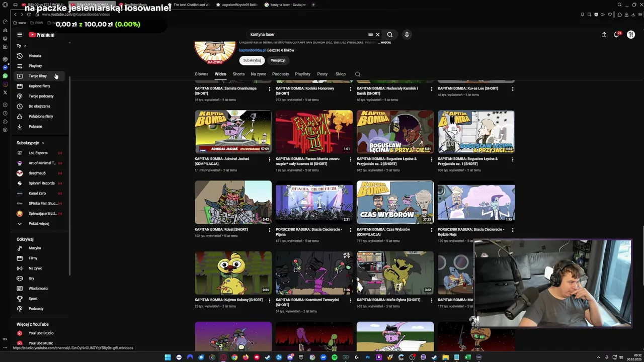Open Wiadomości in the Odkrywaj section
Screen dimensions: 644x362
40,288
